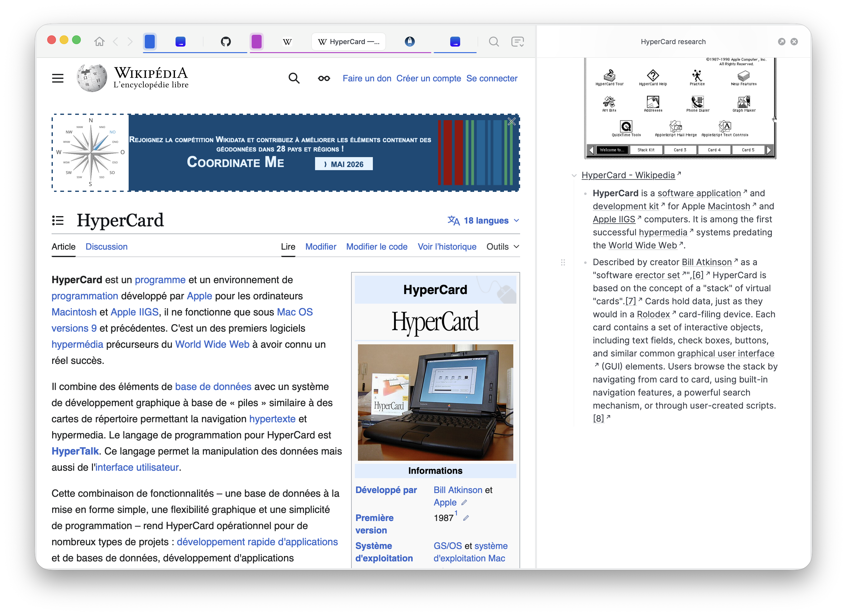Image resolution: width=847 pixels, height=616 pixels.
Task: Expand the Outils dropdown menu
Action: point(503,247)
